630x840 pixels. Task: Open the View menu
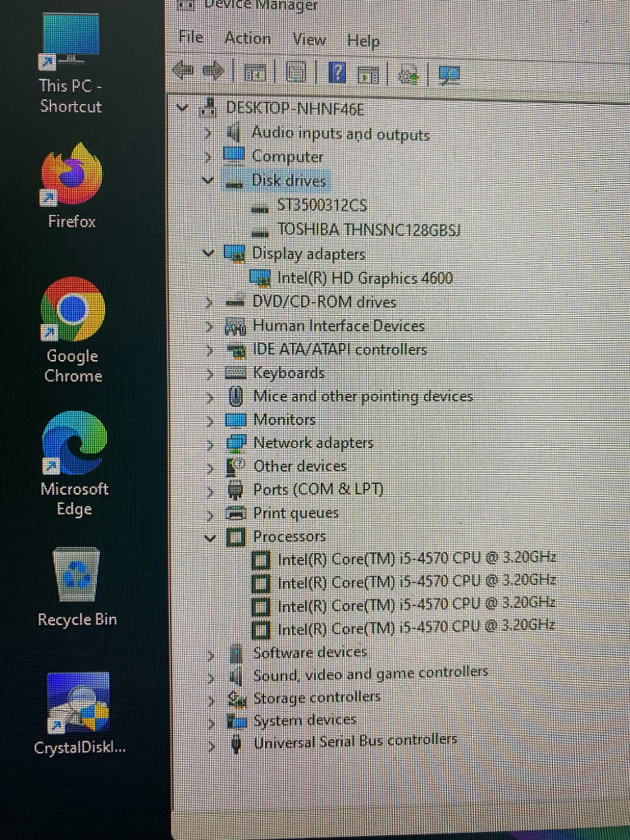click(x=308, y=39)
